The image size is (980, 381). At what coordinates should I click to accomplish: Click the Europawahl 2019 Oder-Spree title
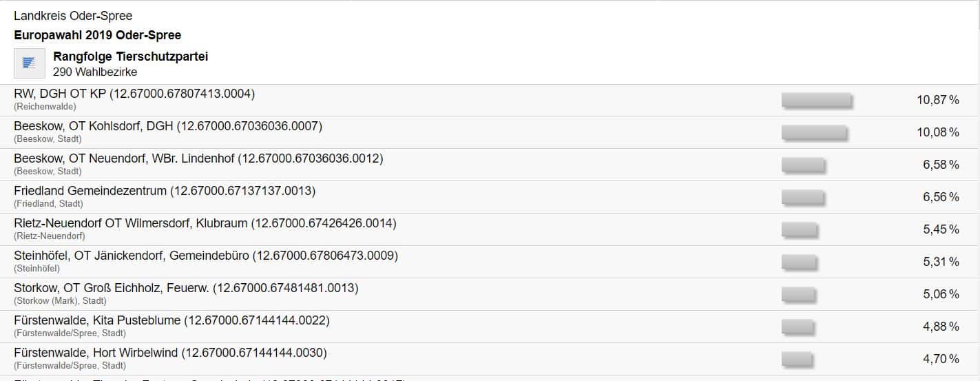98,35
